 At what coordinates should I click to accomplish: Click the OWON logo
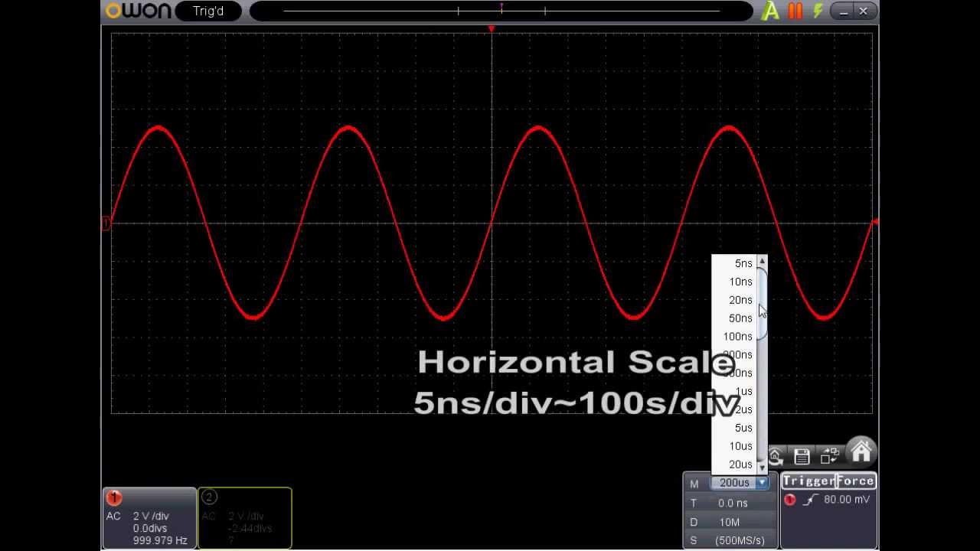[x=138, y=11]
